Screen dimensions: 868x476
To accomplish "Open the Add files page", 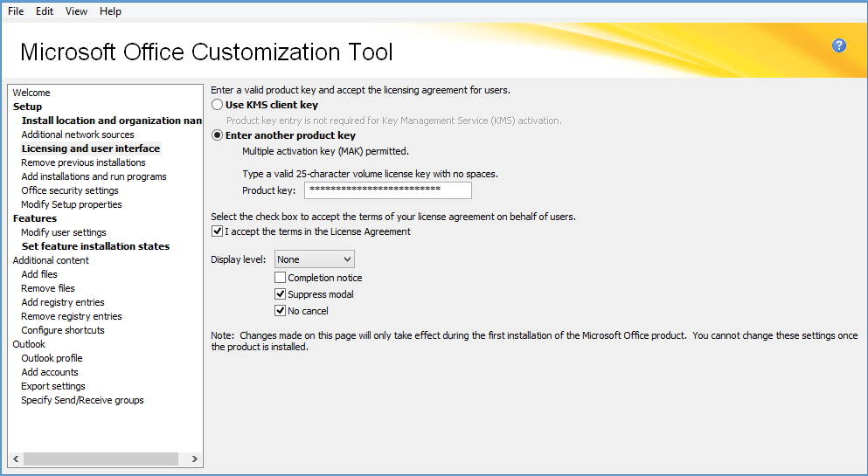I will (39, 274).
